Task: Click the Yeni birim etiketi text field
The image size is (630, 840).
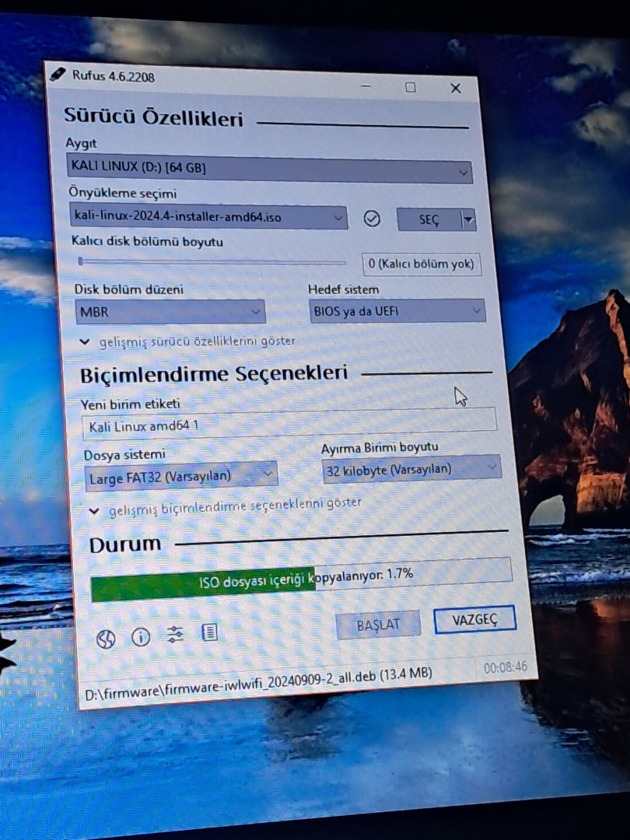Action: click(x=289, y=423)
